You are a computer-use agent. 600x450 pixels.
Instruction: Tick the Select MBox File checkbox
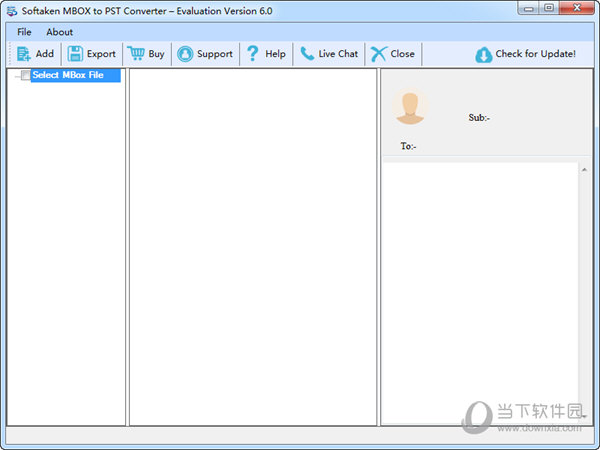25,75
